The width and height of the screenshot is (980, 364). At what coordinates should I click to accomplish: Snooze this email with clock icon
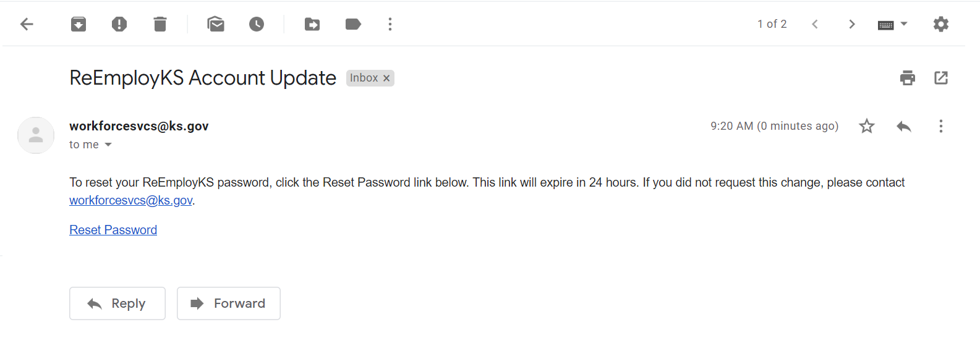click(257, 24)
